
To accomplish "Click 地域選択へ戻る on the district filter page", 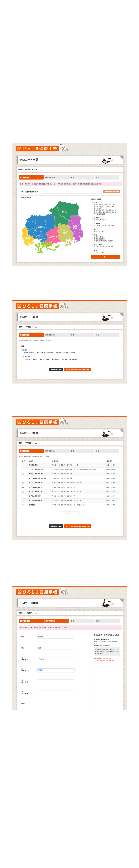I will 56,369.
